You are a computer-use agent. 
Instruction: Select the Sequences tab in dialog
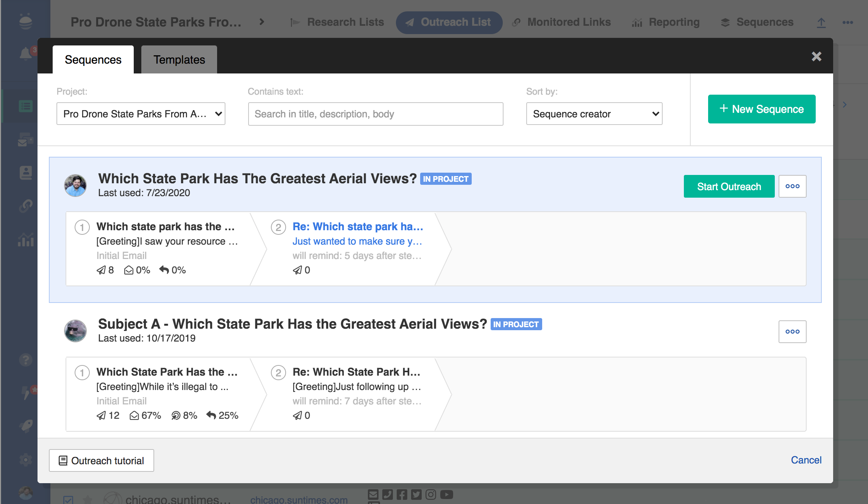pos(93,60)
